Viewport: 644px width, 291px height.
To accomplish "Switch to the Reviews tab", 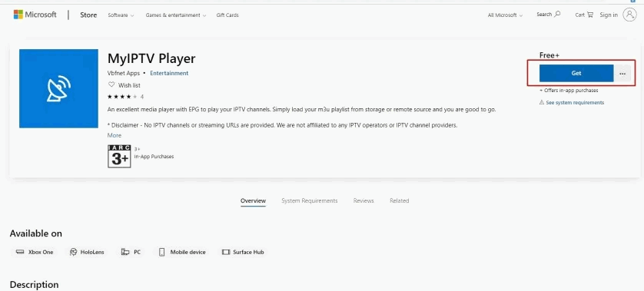I will (x=363, y=200).
